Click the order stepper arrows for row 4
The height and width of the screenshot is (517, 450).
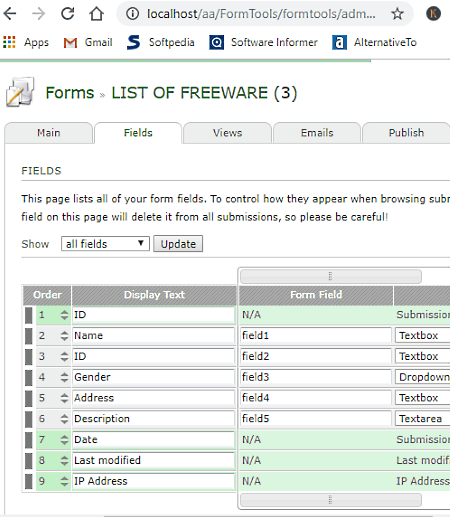(64, 377)
